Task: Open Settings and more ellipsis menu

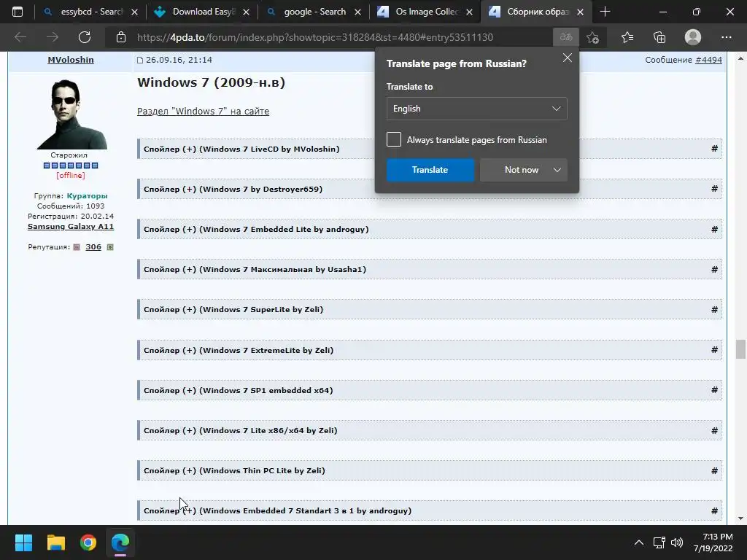Action: click(726, 37)
